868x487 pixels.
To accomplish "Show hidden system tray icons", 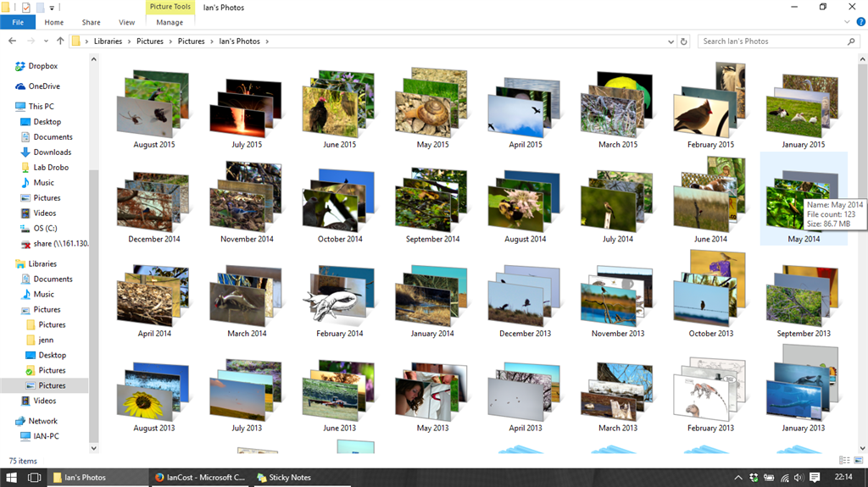I will 737,478.
